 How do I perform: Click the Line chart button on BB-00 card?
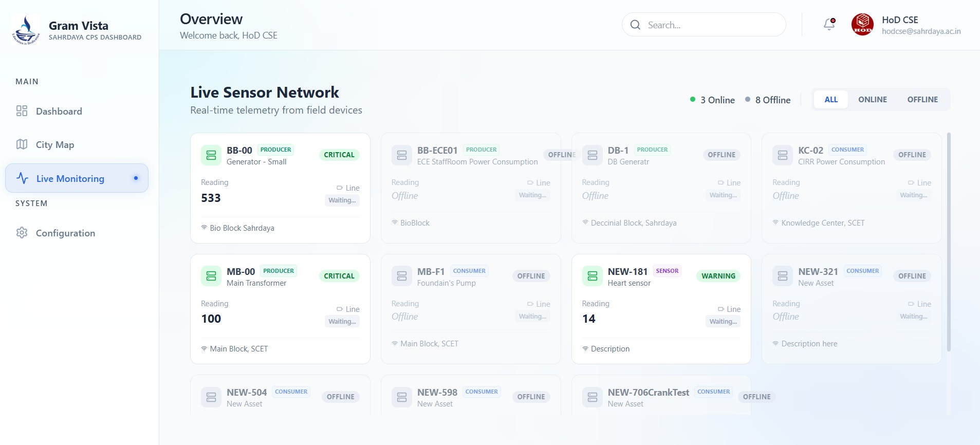[x=348, y=188]
